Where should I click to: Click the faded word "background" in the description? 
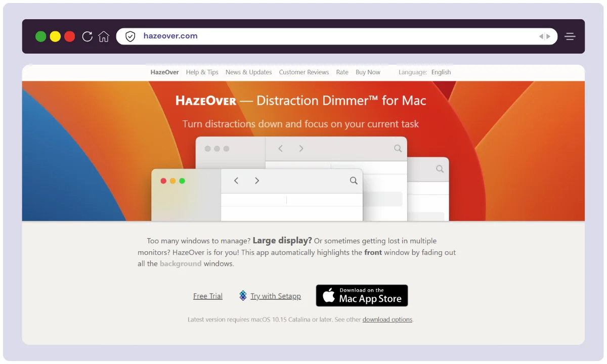[181, 264]
